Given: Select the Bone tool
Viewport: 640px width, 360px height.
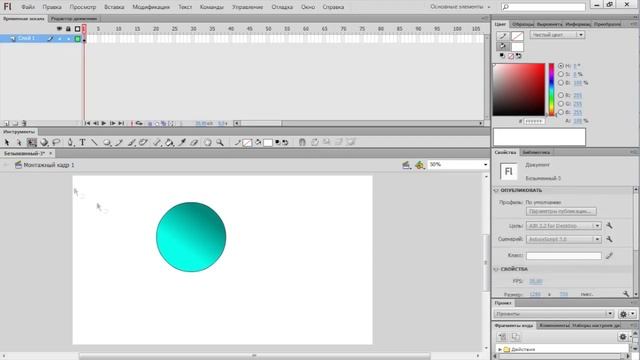Looking at the screenshot, I should coord(157,142).
